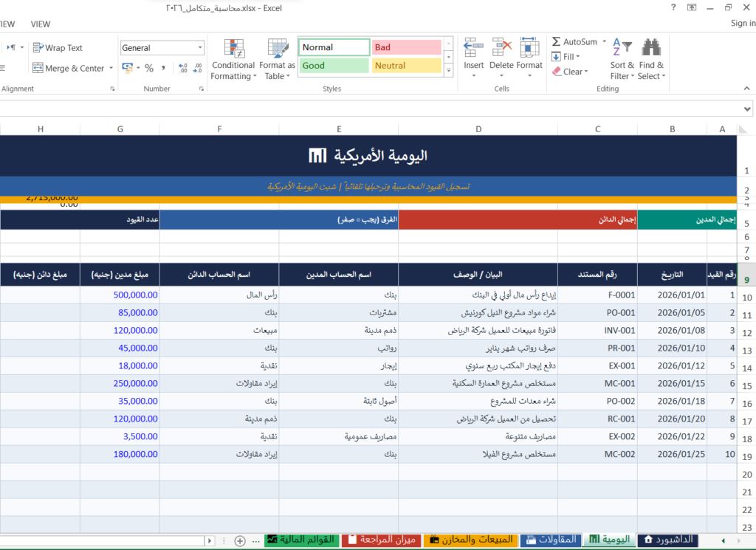Screen dimensions: 756x550
Task: Click Select All corner triangle
Action: (x=743, y=128)
